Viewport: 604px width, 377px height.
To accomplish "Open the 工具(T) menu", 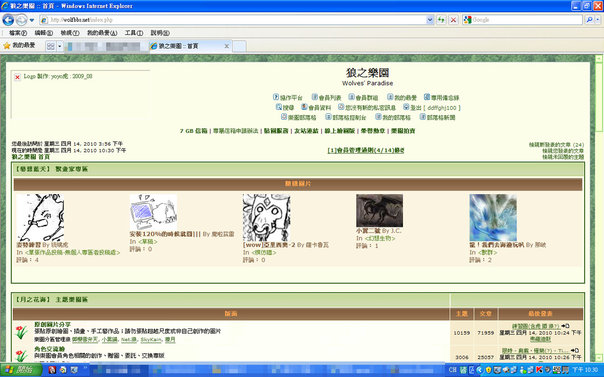I will tap(134, 33).
